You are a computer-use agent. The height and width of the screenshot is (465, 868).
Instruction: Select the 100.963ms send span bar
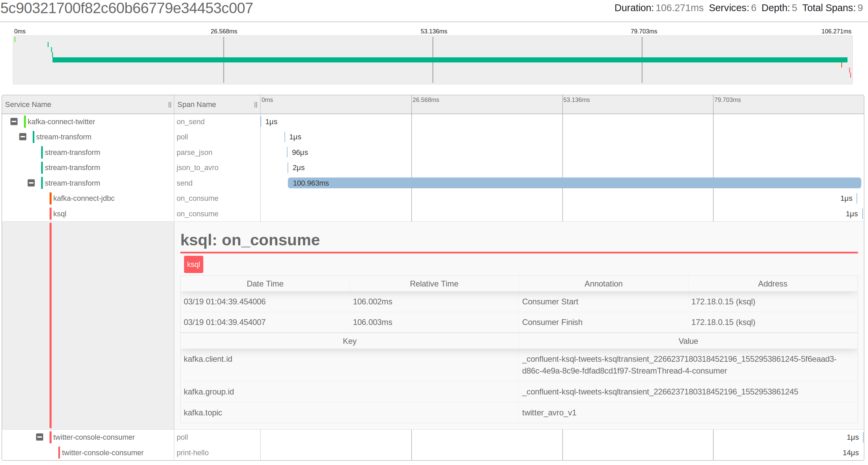[x=573, y=183]
